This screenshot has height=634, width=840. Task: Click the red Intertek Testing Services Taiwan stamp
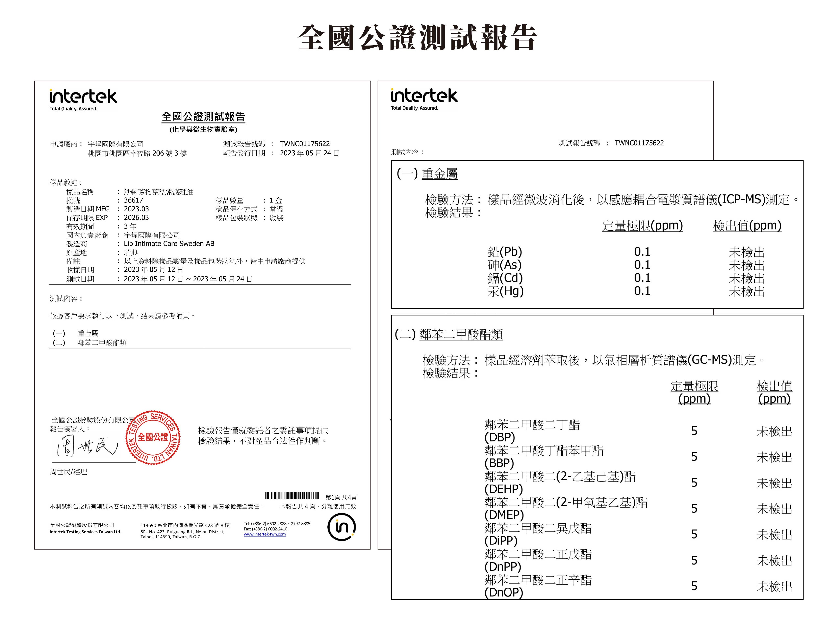[x=153, y=437]
